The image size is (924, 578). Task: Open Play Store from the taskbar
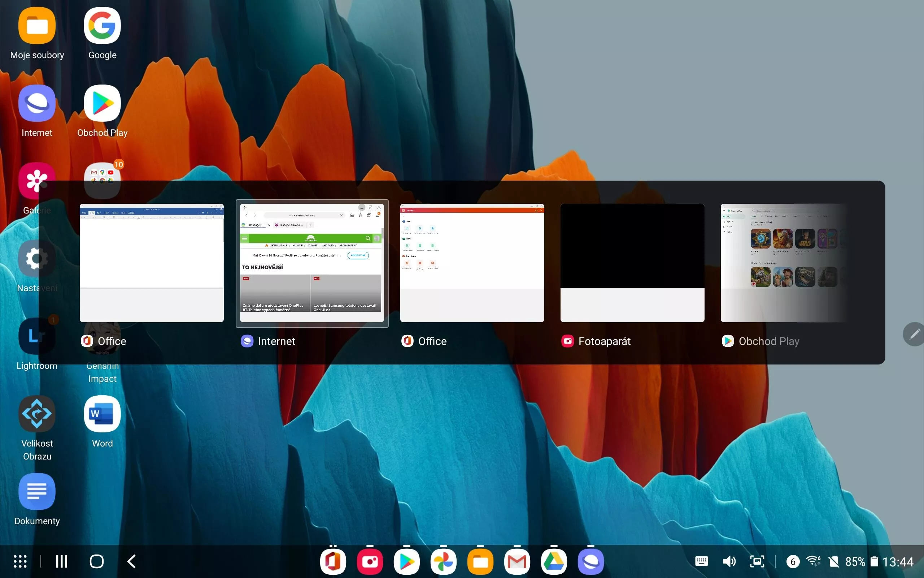pos(407,562)
